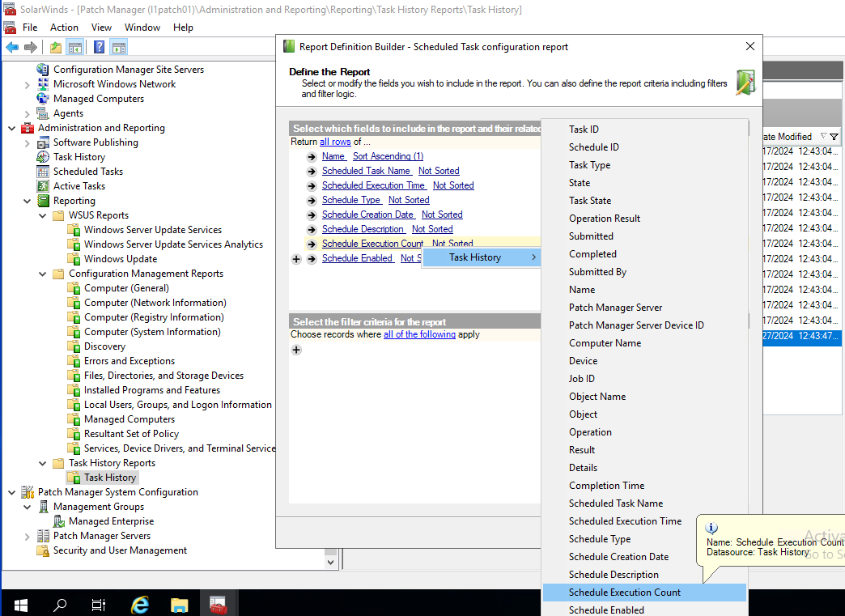
Task: Click the Task History clock icon
Action: click(x=43, y=157)
